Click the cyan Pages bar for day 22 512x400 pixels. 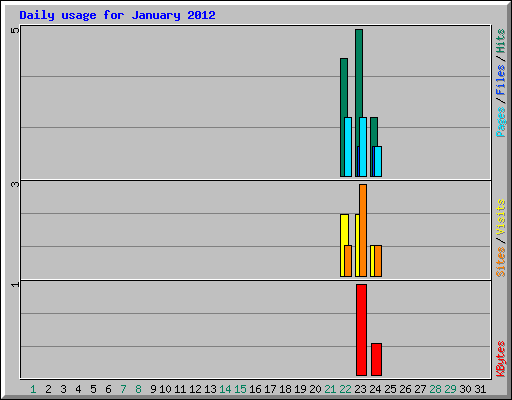point(348,147)
